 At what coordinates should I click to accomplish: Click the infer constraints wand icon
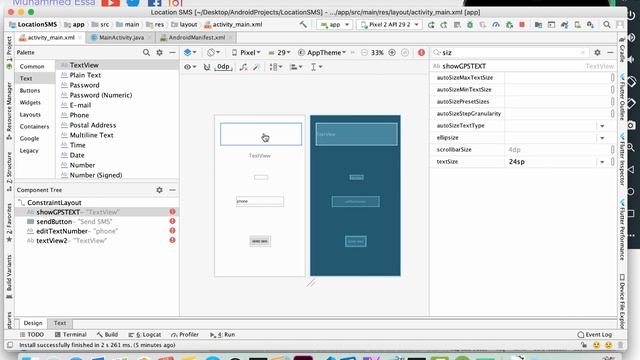pyautogui.click(x=256, y=67)
